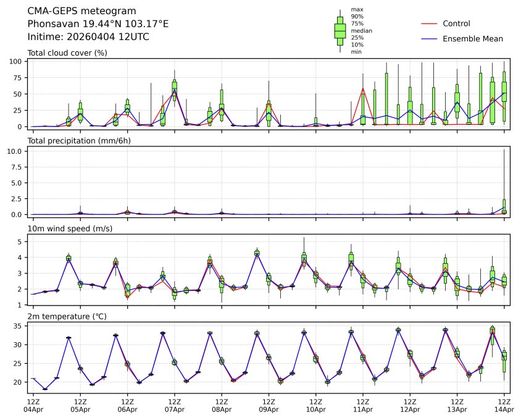Click the 35 y-axis label on temperature
Screen dimensions: 521x420
[19, 326]
